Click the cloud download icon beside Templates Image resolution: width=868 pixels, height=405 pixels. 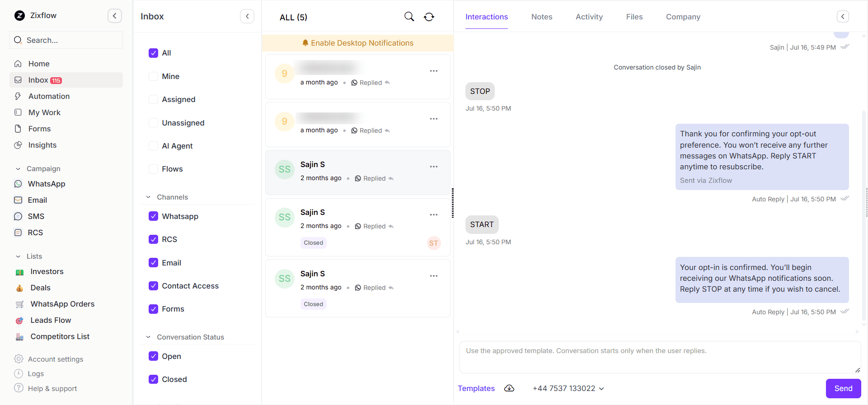coord(509,388)
